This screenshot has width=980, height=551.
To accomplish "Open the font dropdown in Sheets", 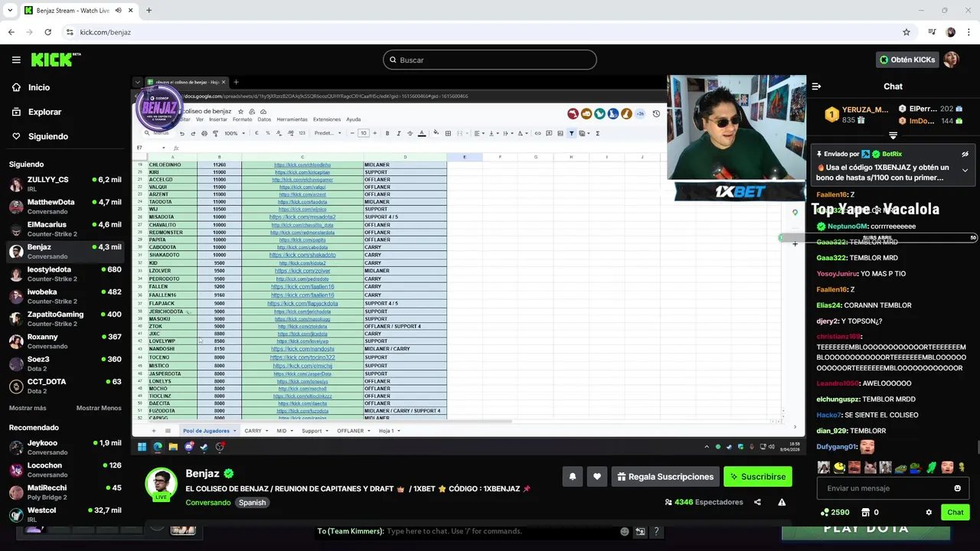I will (x=328, y=133).
